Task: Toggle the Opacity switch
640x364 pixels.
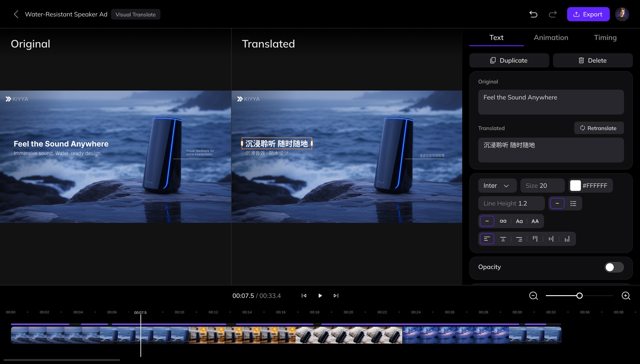Action: 614,267
